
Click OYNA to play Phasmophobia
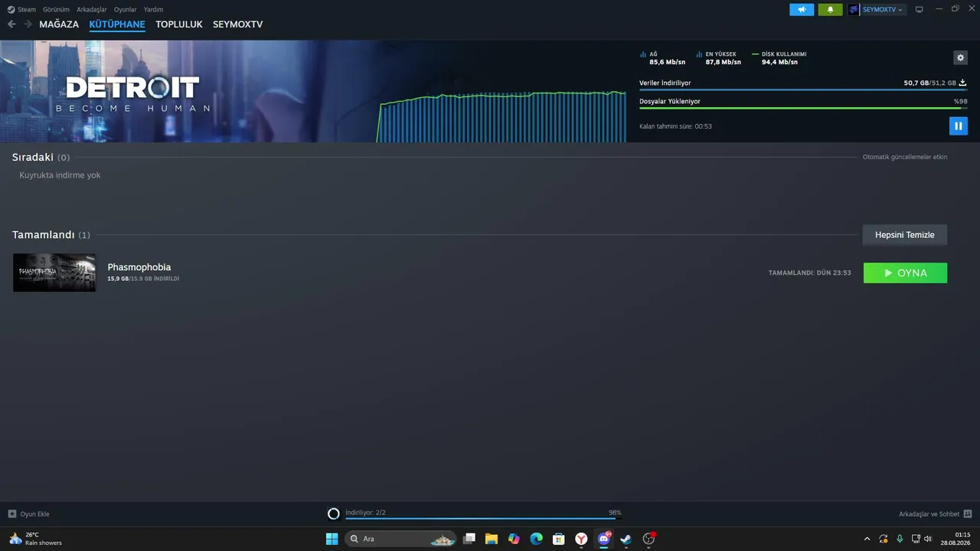coord(905,273)
